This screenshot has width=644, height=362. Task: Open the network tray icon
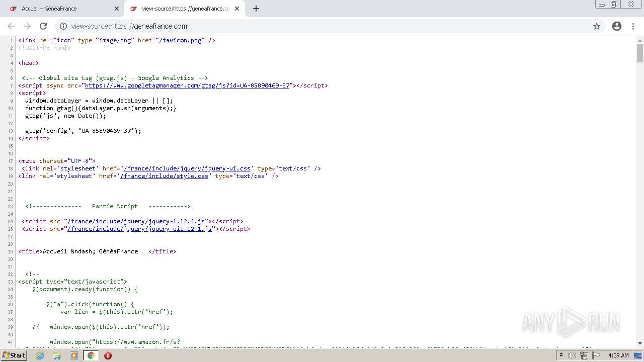(584, 355)
